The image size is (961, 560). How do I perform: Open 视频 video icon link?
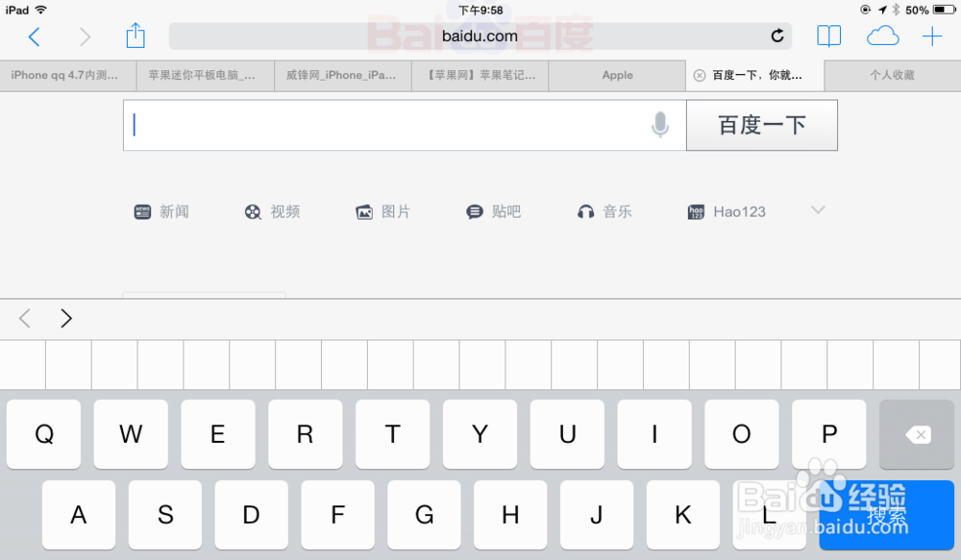click(x=272, y=212)
